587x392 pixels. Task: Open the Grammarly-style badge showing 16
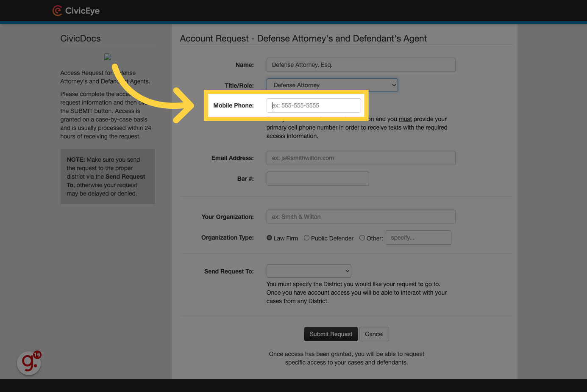point(29,363)
